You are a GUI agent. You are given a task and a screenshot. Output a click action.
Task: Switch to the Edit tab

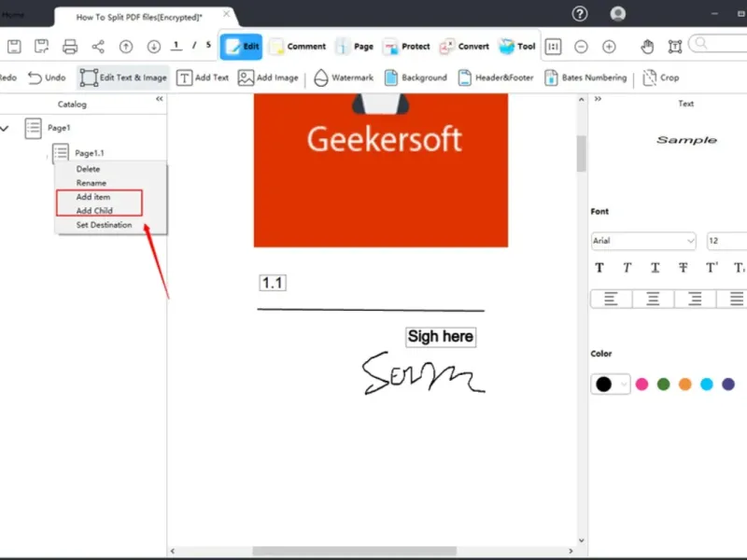coord(241,46)
